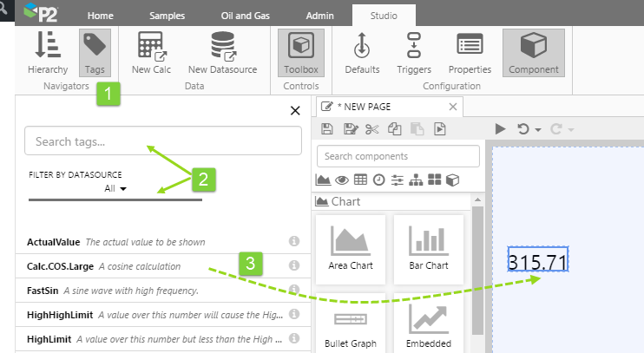Switch to the Samples tab
644x353 pixels.
pyautogui.click(x=167, y=16)
